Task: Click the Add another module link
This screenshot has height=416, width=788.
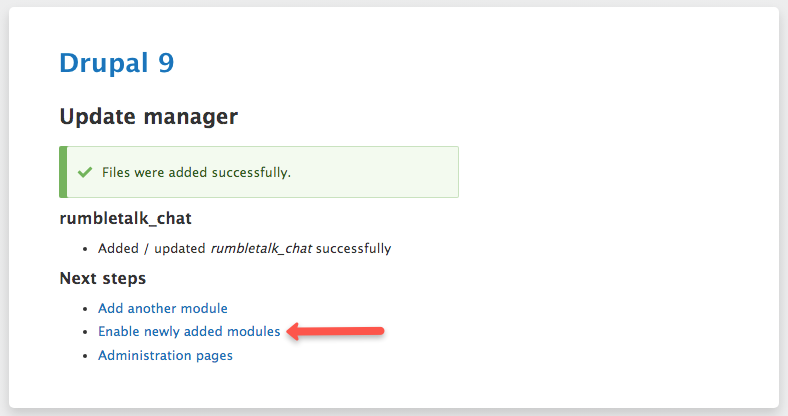Action: coord(163,308)
